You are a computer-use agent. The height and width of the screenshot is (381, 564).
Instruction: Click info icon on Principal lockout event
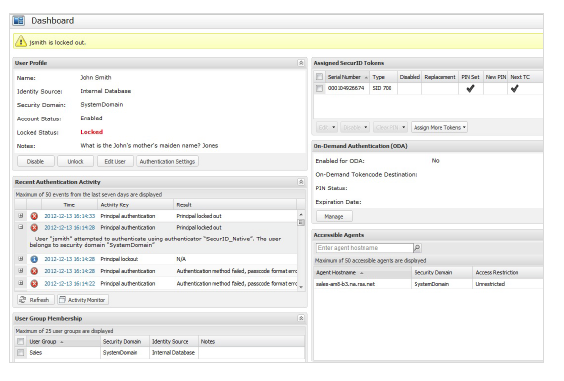[34, 259]
